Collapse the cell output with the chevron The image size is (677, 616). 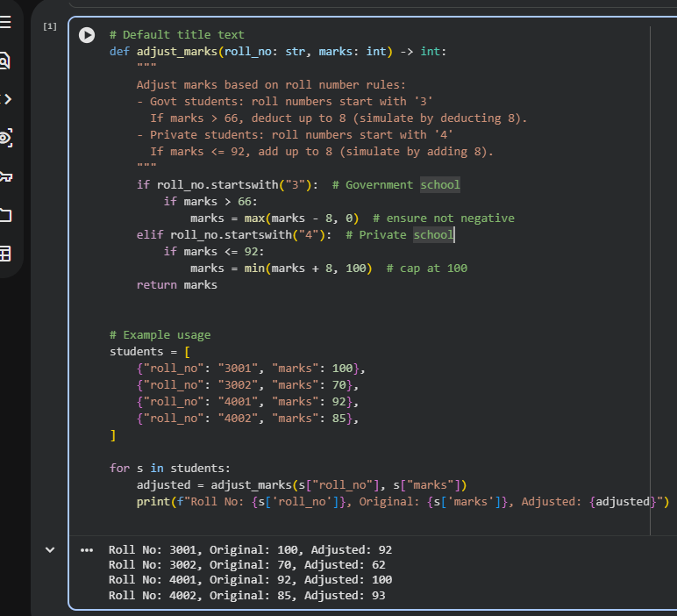pyautogui.click(x=50, y=550)
